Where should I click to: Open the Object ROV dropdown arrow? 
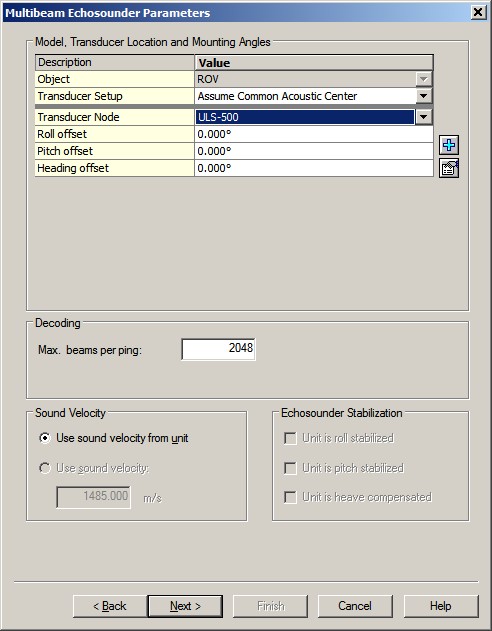[423, 79]
